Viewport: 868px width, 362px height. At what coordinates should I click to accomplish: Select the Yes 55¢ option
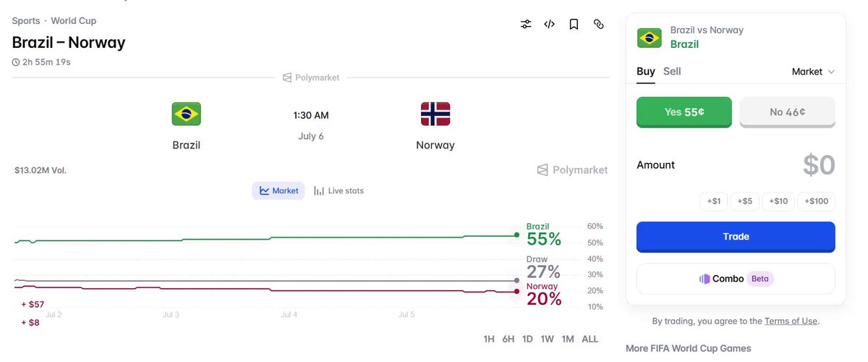(x=684, y=112)
